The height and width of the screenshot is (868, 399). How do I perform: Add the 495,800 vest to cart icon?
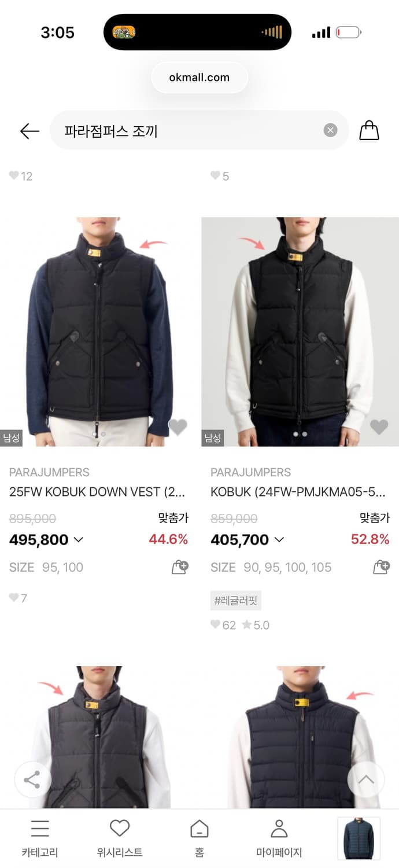pos(180,567)
